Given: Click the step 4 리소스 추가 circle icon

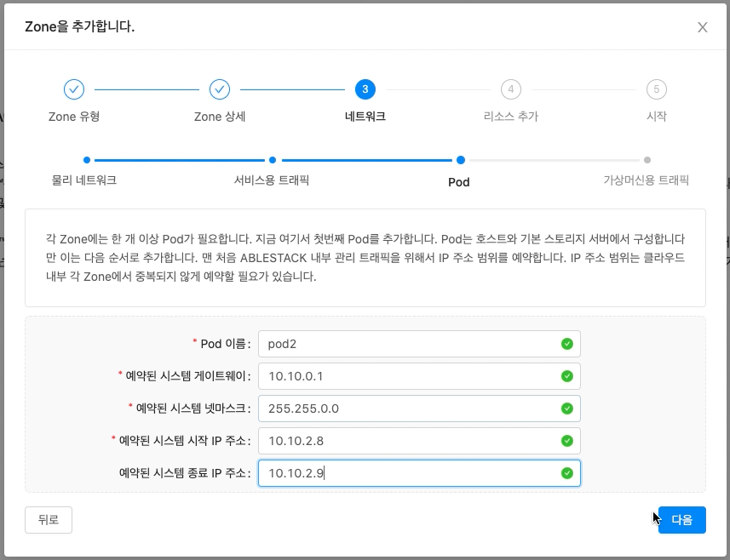Looking at the screenshot, I should pyautogui.click(x=510, y=89).
